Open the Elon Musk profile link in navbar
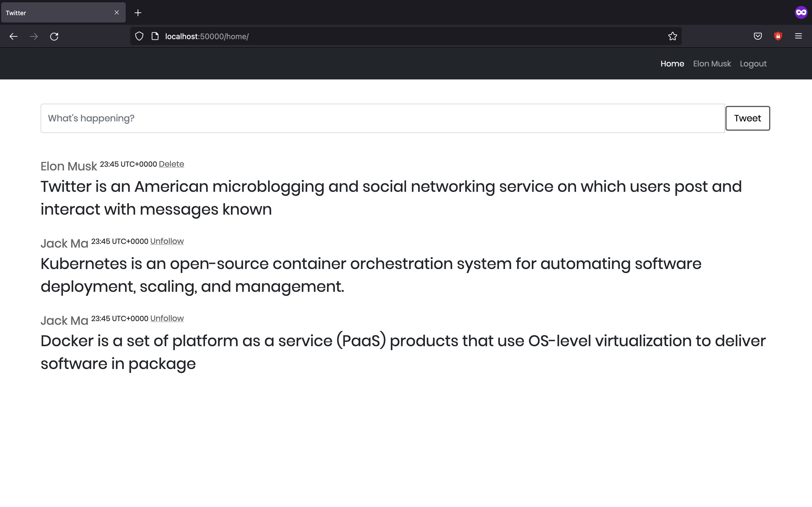The width and height of the screenshot is (812, 507). 712,64
